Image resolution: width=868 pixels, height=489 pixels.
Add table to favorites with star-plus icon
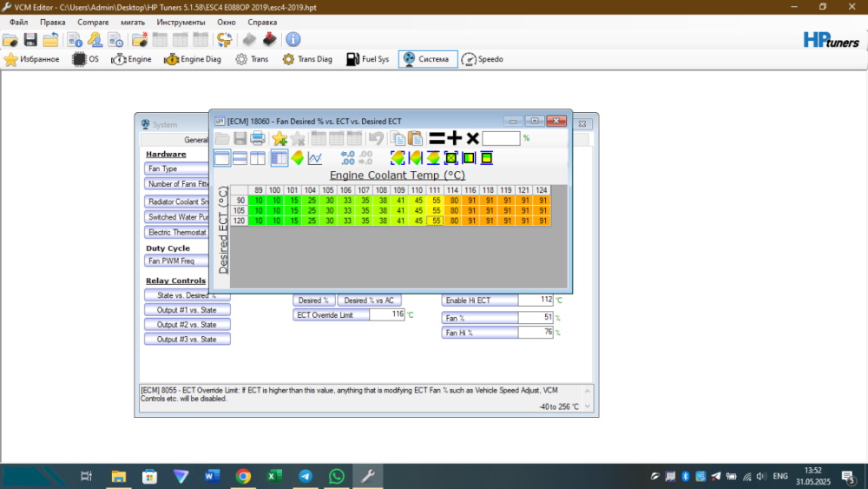(x=279, y=138)
